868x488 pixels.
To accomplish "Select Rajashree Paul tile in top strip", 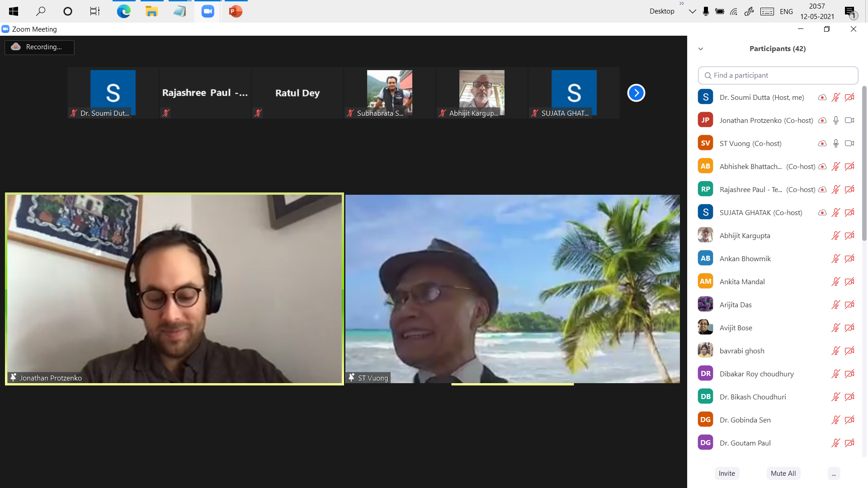I will [205, 93].
